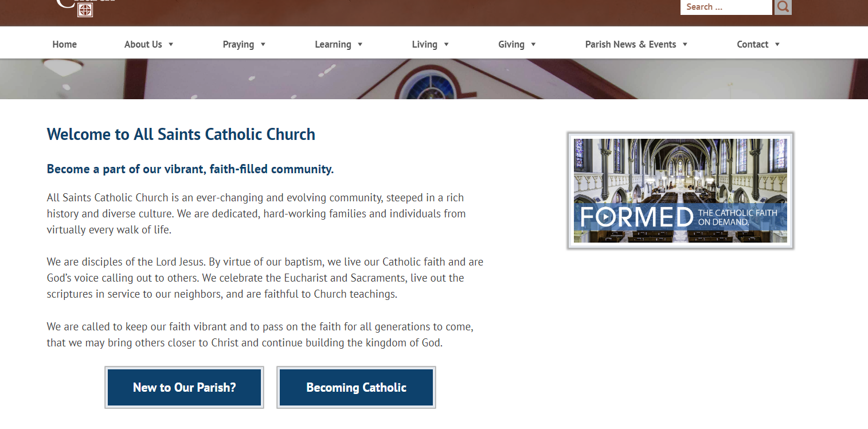868x429 pixels.
Task: Click the arrow next to Learning
Action: tap(360, 45)
